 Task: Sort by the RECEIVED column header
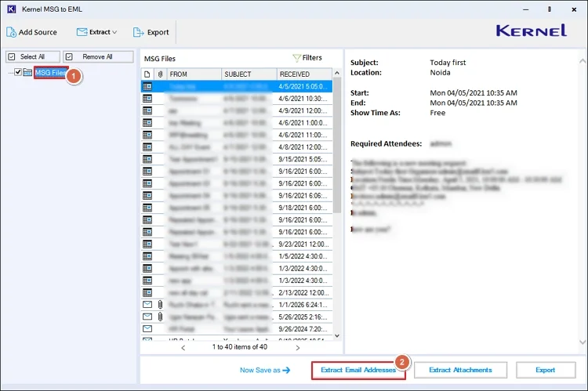[304, 74]
